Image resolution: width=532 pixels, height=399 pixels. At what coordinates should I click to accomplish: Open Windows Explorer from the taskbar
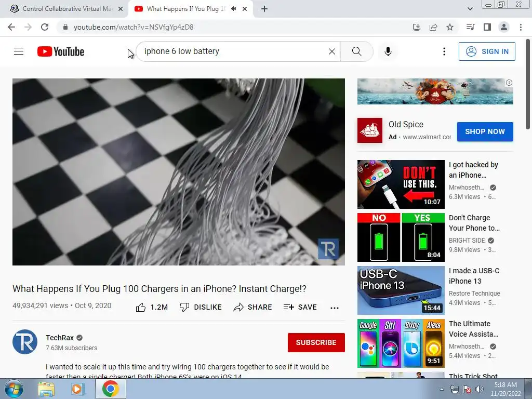pyautogui.click(x=46, y=389)
